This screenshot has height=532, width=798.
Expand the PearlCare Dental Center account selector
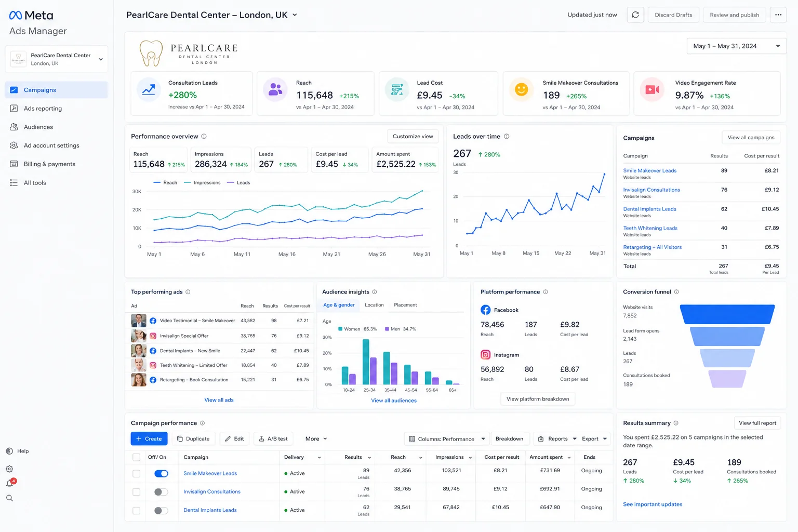pos(57,59)
